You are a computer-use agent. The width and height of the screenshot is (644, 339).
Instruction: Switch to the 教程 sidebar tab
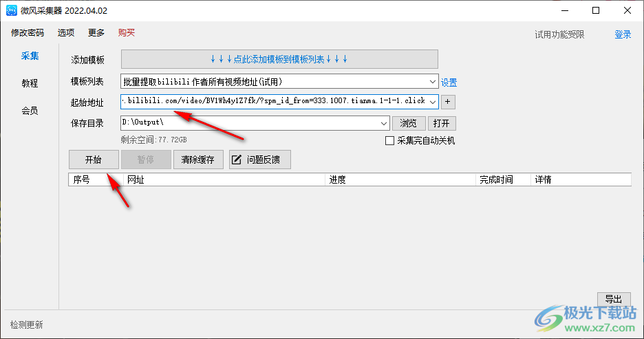point(30,83)
